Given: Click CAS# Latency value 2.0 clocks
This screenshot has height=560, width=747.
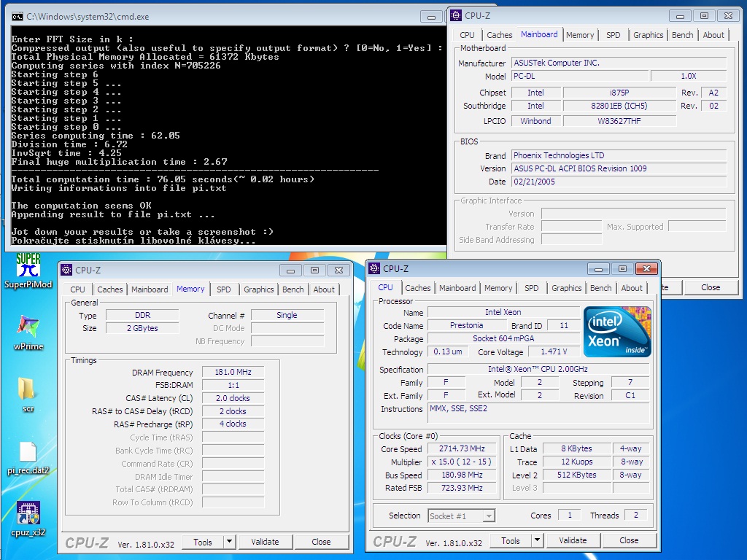Looking at the screenshot, I should point(233,398).
